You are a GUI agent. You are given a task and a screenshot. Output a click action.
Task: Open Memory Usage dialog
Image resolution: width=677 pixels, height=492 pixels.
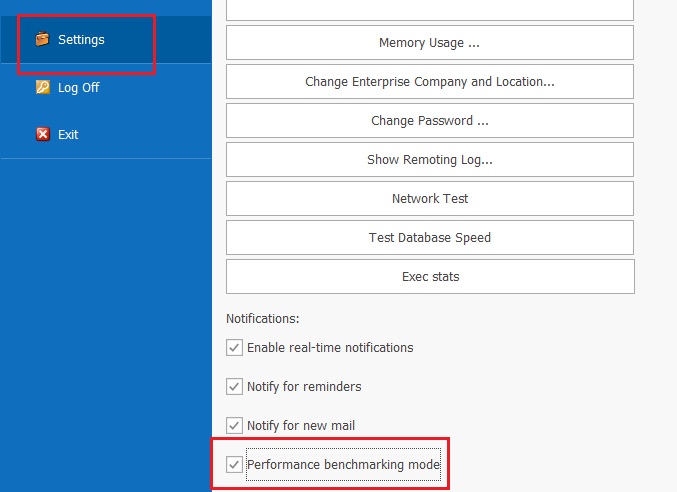430,43
